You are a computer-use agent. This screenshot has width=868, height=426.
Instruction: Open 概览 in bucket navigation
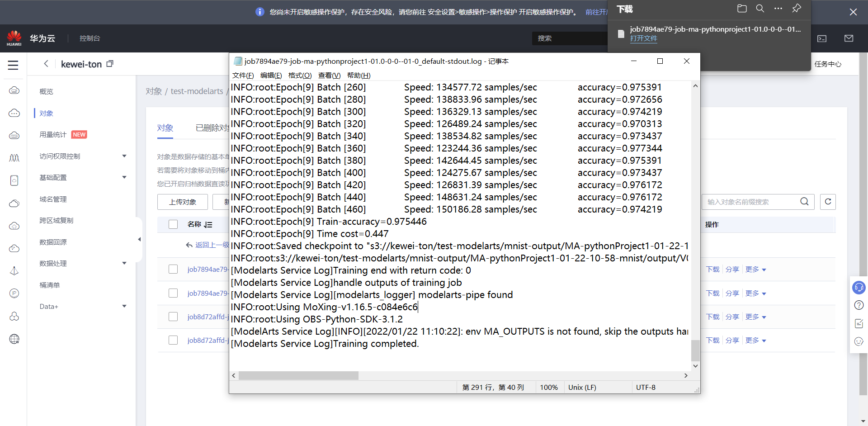tap(46, 91)
